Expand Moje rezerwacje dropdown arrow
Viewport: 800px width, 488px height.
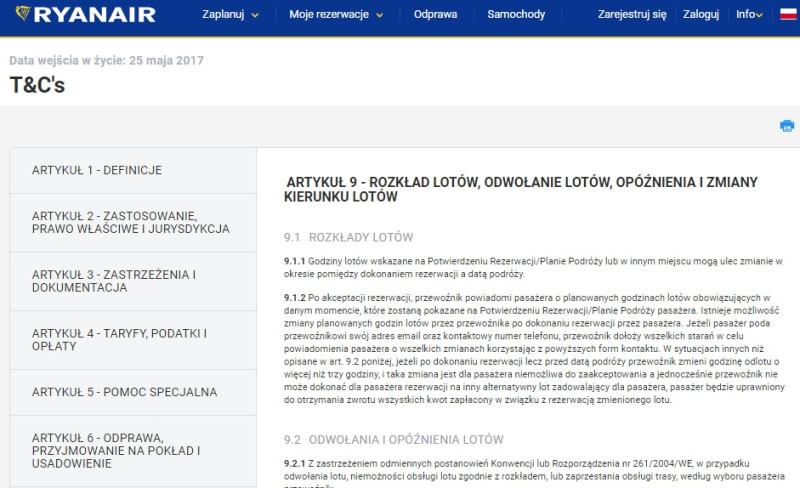[380, 15]
